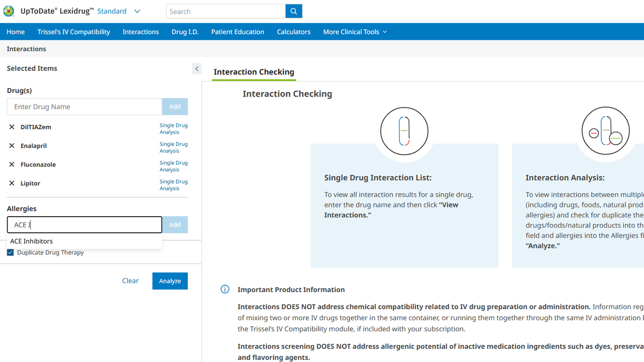Viewport: 644px width, 362px height.
Task: Switch to the Interaction Checking tab
Action: (254, 72)
